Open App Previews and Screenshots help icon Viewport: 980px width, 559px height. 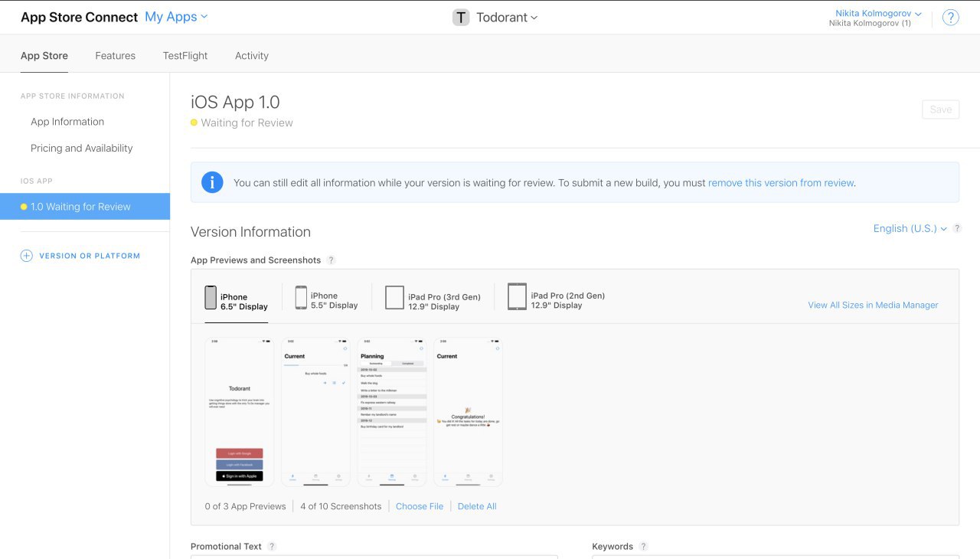pos(331,260)
